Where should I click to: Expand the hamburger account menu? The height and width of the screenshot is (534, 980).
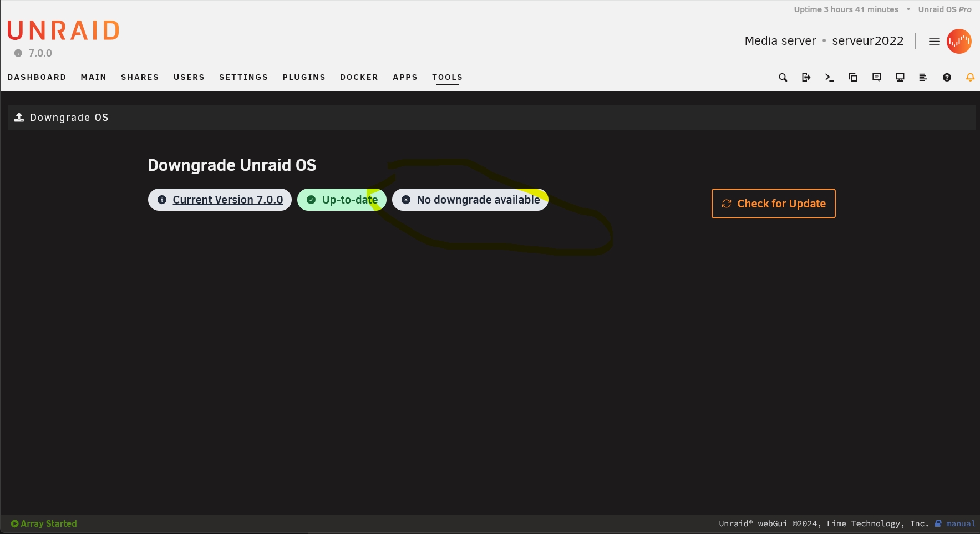(x=934, y=41)
